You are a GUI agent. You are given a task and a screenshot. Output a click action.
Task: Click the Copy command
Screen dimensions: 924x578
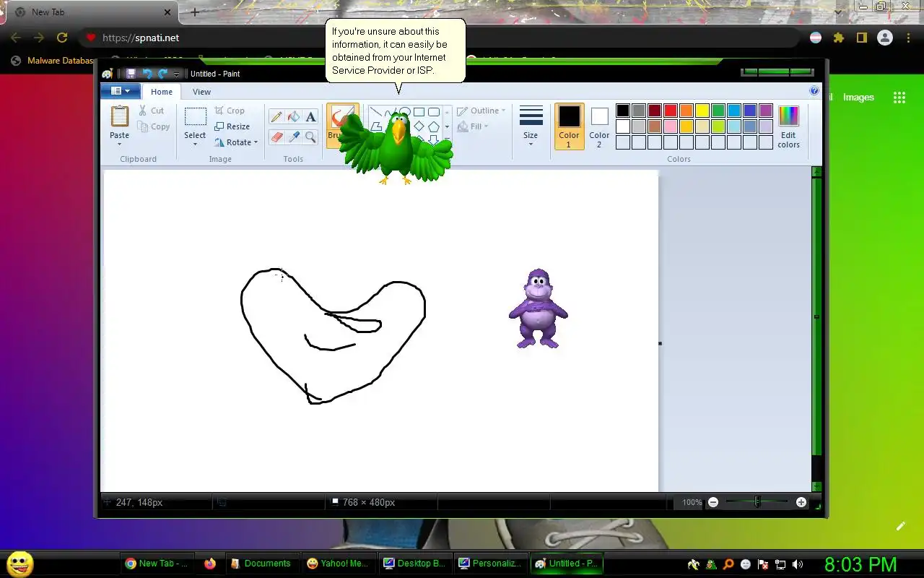click(x=154, y=126)
